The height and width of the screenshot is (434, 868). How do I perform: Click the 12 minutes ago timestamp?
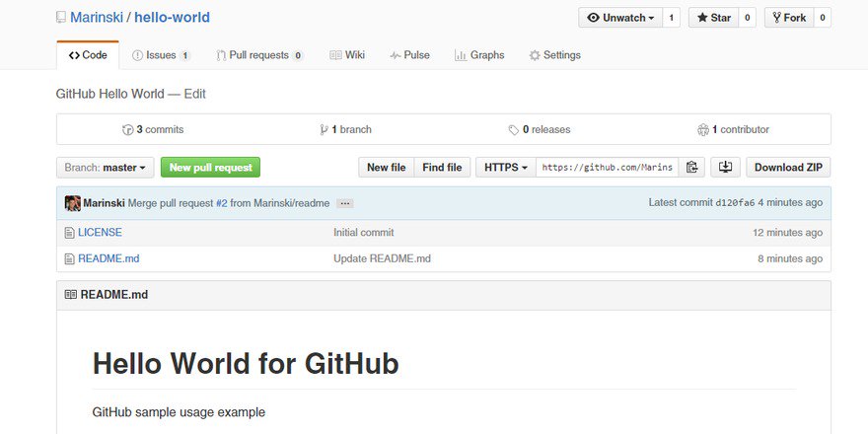tap(788, 233)
